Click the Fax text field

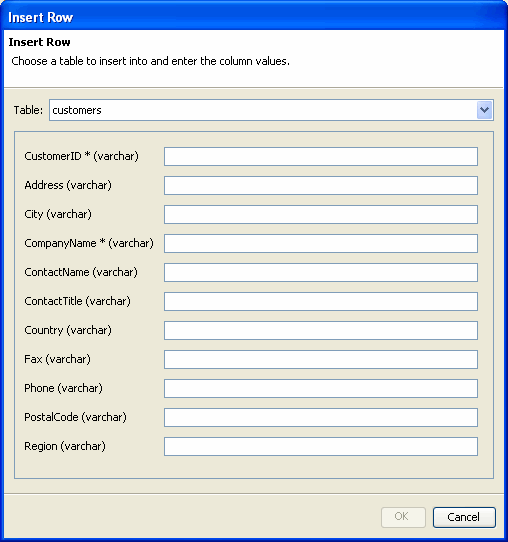(321, 359)
